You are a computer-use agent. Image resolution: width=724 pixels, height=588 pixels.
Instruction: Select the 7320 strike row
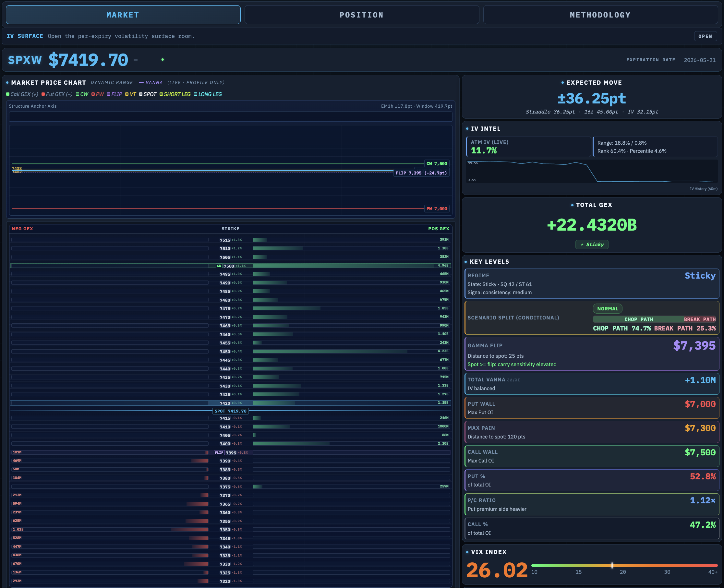[231, 581]
